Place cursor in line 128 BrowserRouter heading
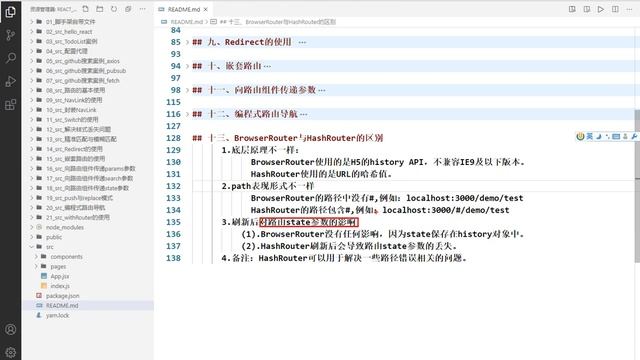Viewport: 640px width, 360px height. (288, 138)
